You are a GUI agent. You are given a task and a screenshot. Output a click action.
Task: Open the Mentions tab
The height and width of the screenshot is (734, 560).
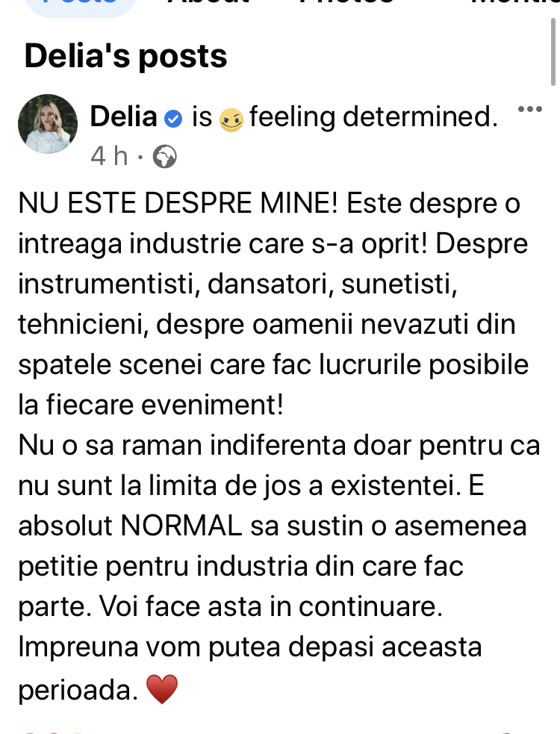[x=515, y=2]
